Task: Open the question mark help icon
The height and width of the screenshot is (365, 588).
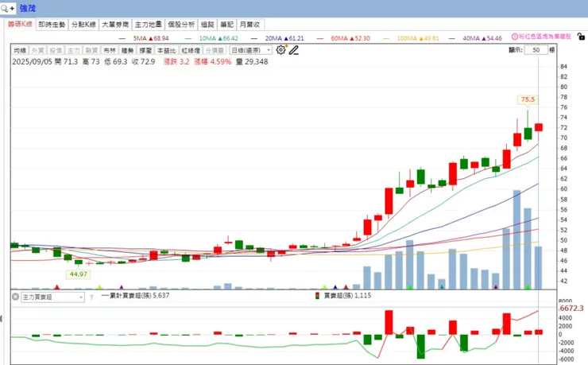Action: pos(91,297)
